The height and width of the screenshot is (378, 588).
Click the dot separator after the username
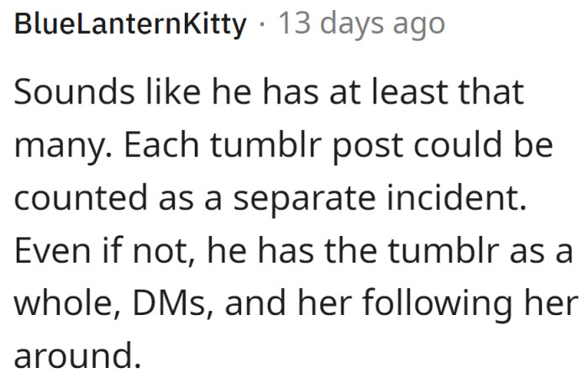262,25
